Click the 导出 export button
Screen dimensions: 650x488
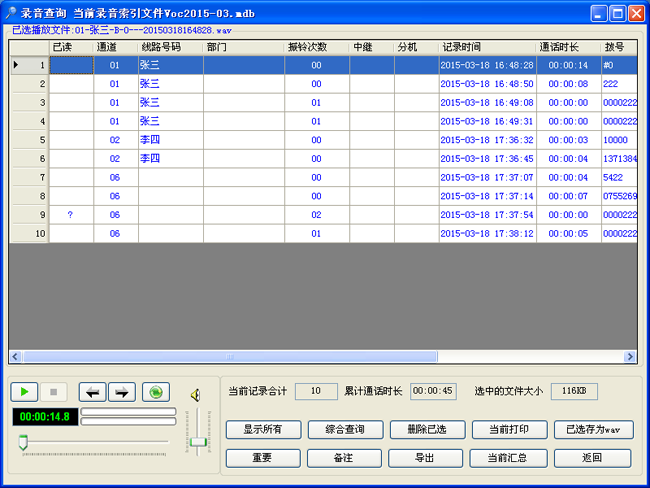click(x=426, y=458)
